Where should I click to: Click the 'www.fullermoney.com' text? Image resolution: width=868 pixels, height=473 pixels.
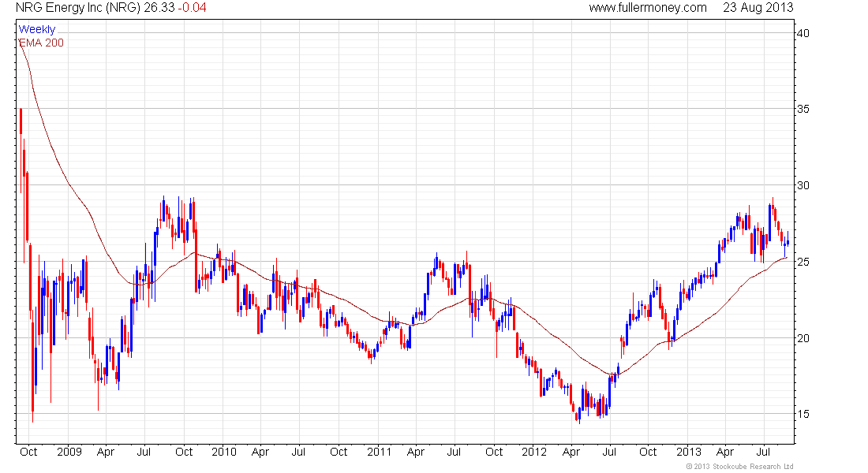648,8
